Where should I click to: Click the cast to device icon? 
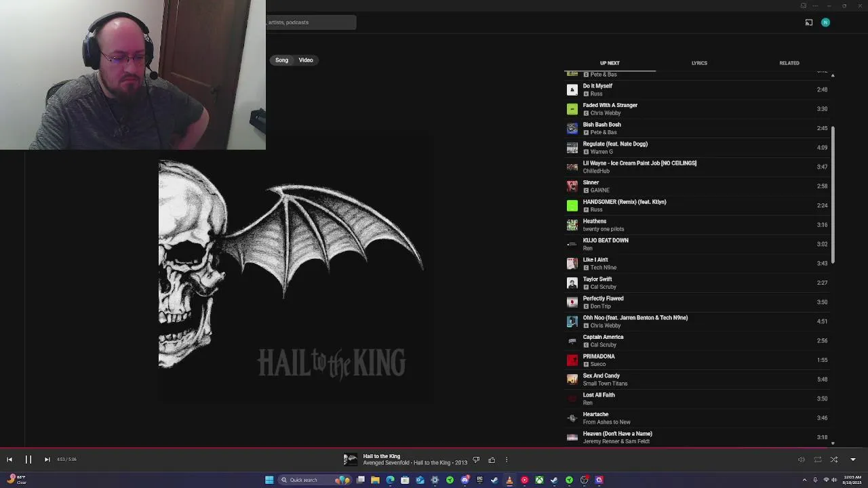click(809, 22)
